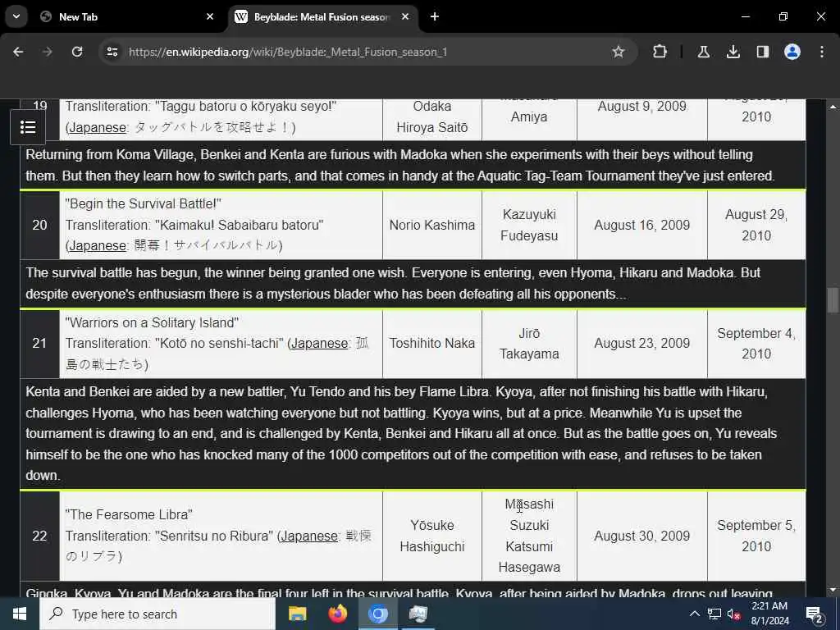Click the scrollbar down arrow

[x=833, y=590]
